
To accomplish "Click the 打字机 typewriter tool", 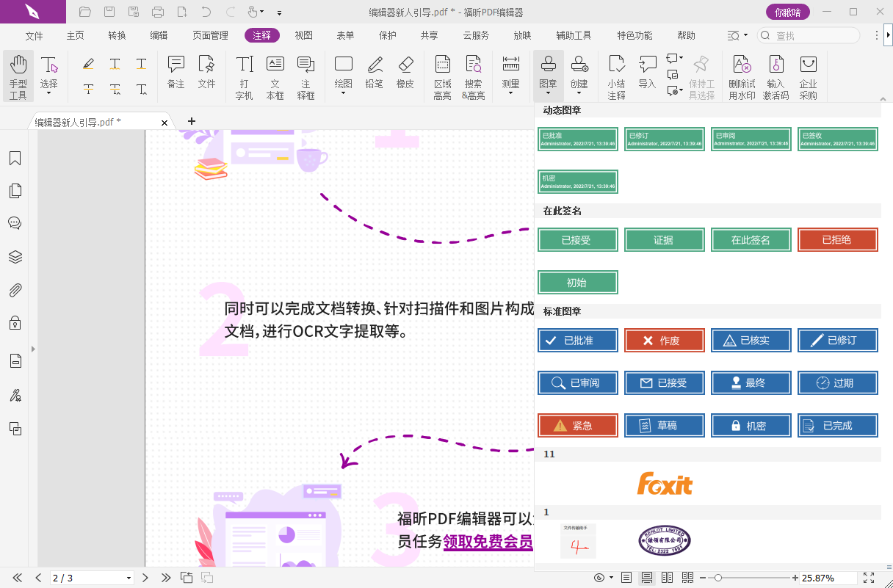I will click(x=244, y=76).
